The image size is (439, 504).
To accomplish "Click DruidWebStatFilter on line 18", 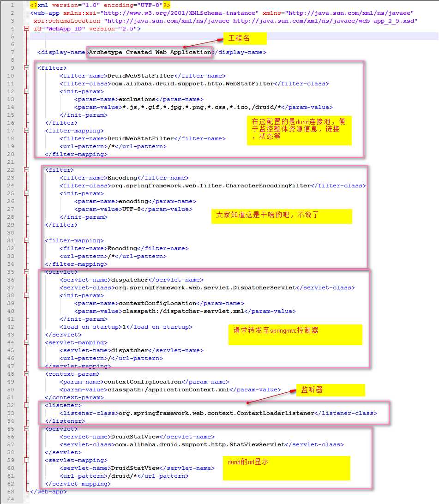I will pyautogui.click(x=140, y=138).
